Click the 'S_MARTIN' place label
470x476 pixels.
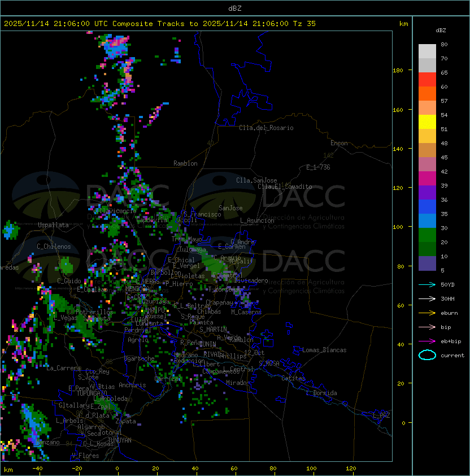[x=214, y=329]
